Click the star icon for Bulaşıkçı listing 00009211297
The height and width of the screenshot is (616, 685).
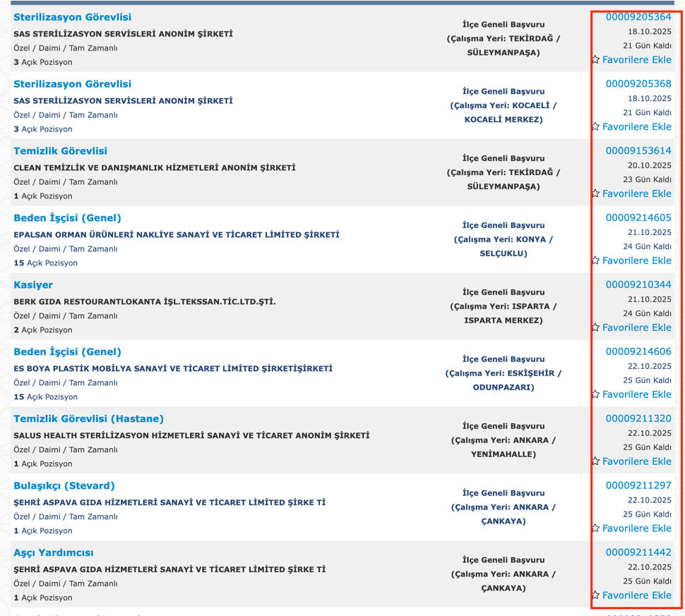(x=596, y=528)
